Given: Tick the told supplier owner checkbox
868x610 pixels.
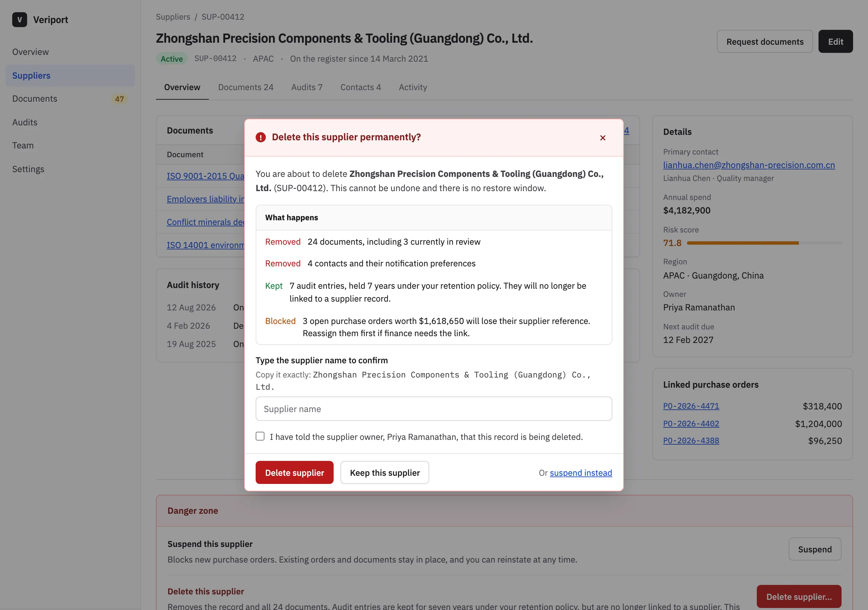Looking at the screenshot, I should (x=260, y=436).
